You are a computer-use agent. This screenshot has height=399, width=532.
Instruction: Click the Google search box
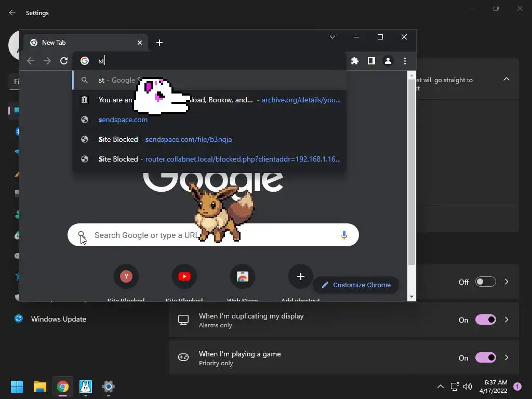[x=213, y=235]
